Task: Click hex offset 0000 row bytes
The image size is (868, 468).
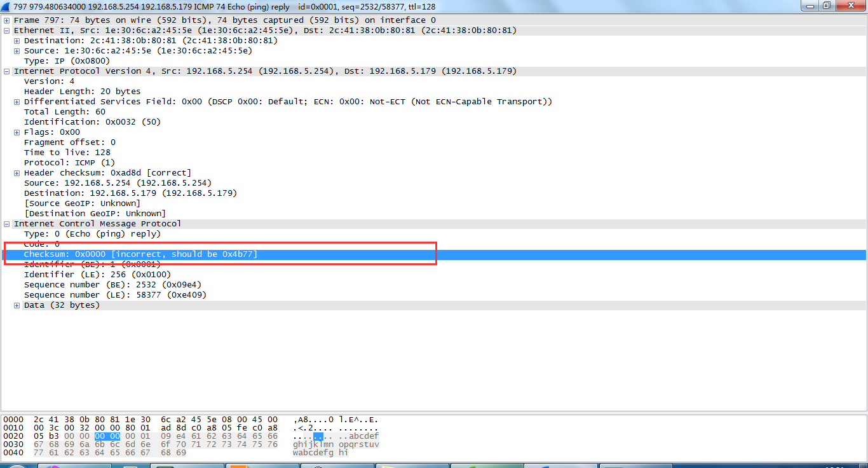Action: click(x=156, y=420)
